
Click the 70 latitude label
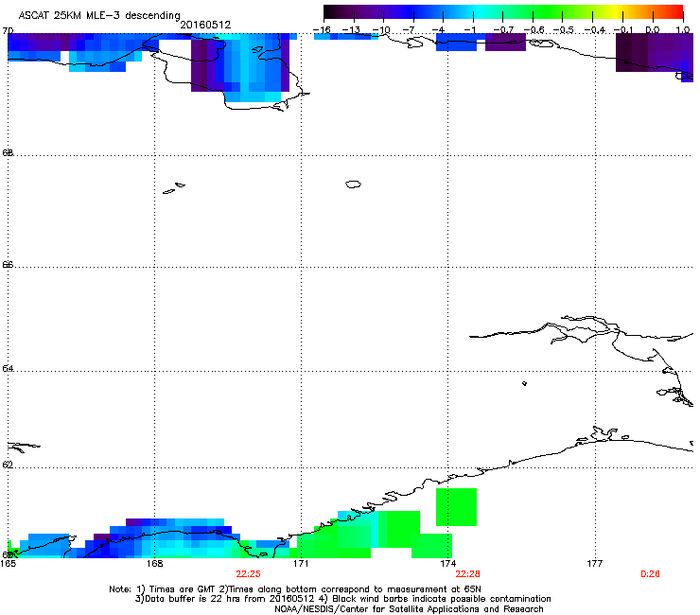click(x=8, y=31)
